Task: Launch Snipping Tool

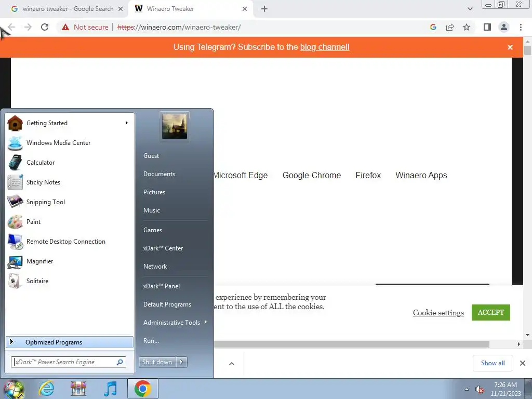Action: click(70, 202)
